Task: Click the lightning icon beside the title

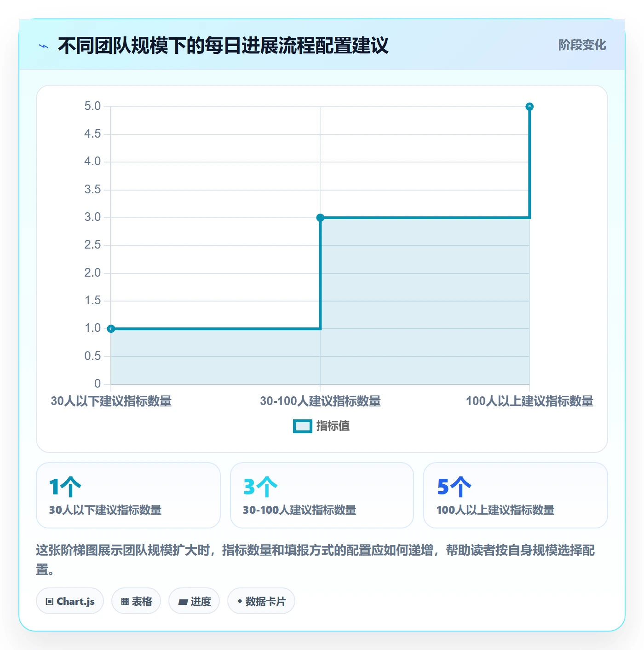Action: click(44, 46)
